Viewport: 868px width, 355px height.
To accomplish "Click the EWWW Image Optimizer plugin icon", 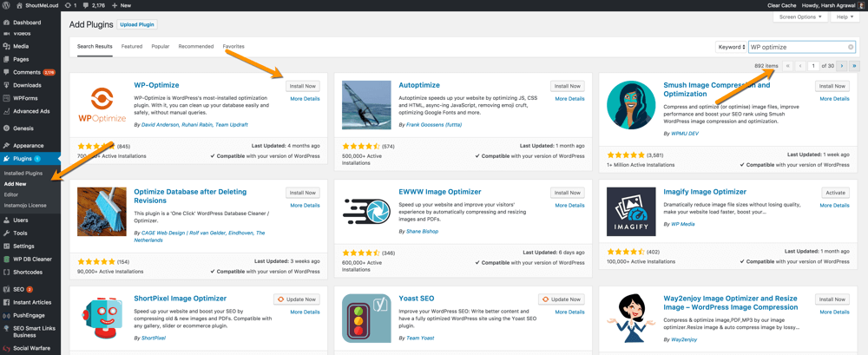I will coord(366,211).
